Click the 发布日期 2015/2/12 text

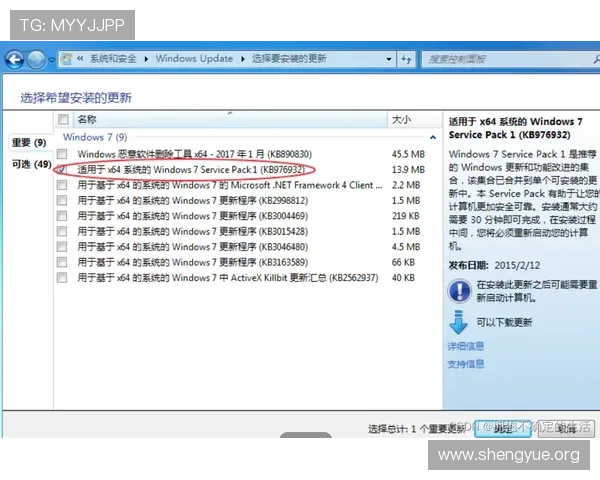point(494,266)
